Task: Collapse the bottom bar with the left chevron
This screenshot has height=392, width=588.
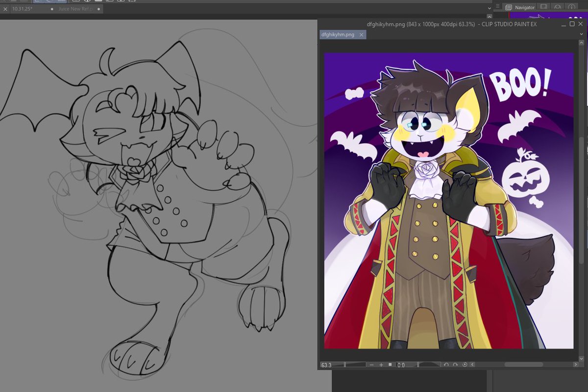Action: point(472,365)
